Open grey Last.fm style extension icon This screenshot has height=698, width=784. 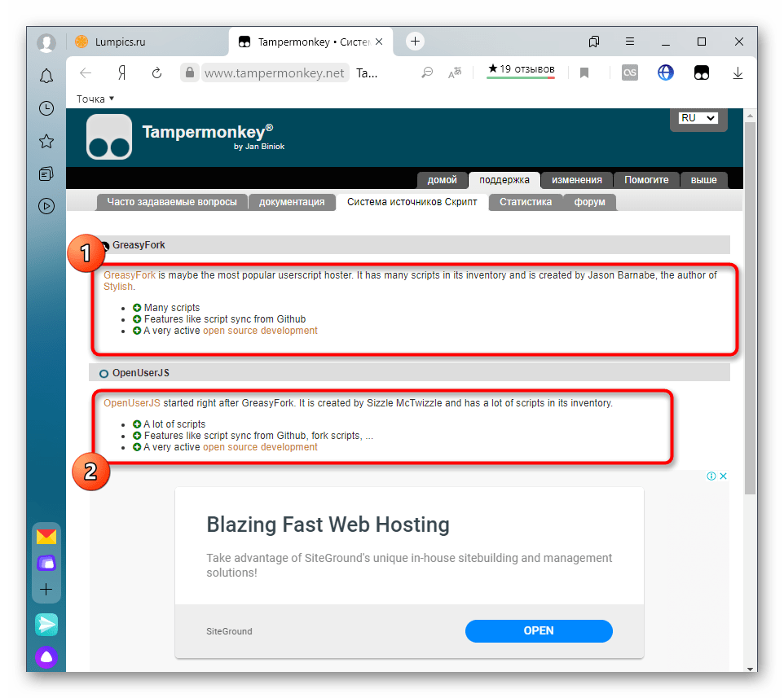pyautogui.click(x=629, y=73)
